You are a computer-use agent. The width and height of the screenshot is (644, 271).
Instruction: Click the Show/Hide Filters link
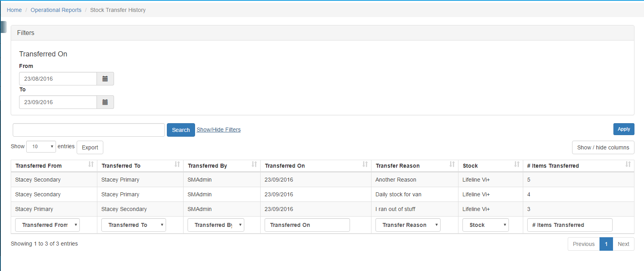tap(219, 130)
